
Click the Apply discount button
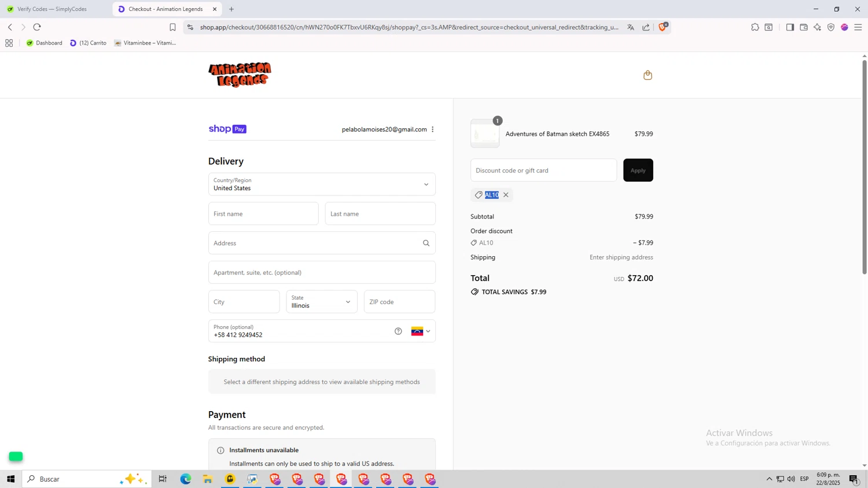(x=638, y=170)
